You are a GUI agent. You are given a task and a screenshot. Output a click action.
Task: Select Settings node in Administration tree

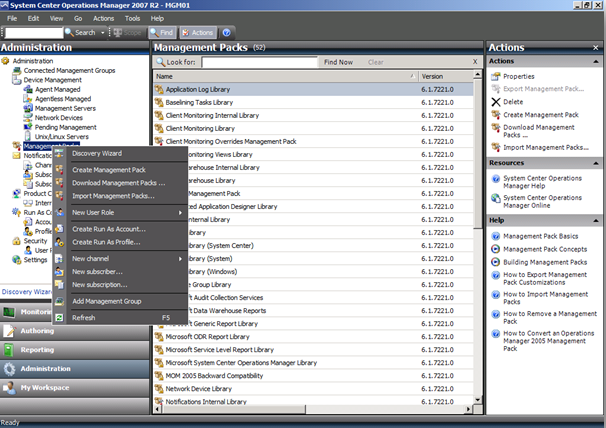click(x=35, y=260)
